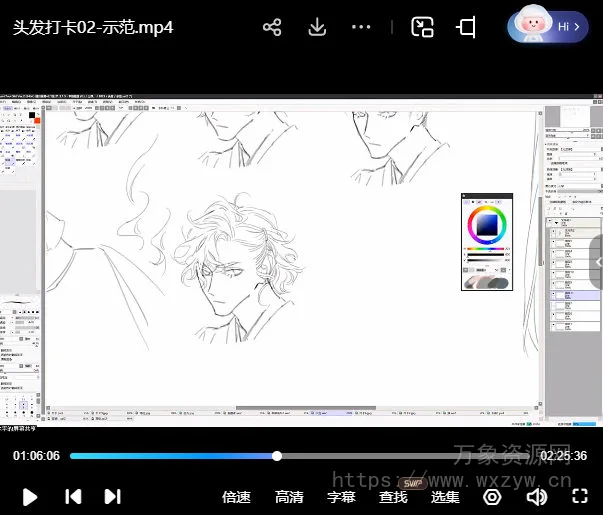This screenshot has width=603, height=515.
Task: Open the 倍速 playback speed menu
Action: pos(236,497)
